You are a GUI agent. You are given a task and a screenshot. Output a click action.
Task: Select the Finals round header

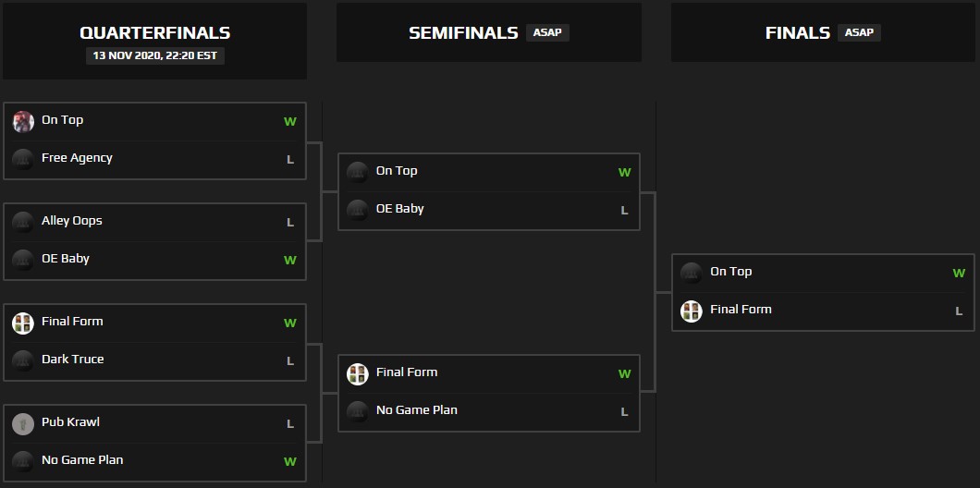tap(798, 33)
